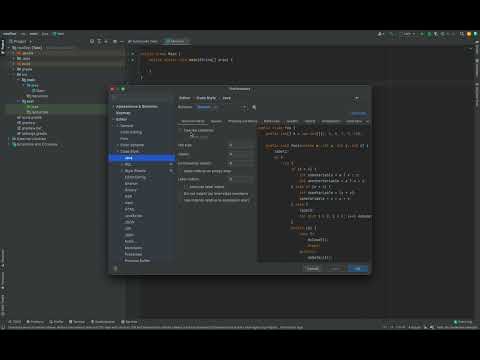Image resolution: width=480 pixels, height=360 pixels.
Task: Click the Preferences search field
Action: pyautogui.click(x=142, y=98)
